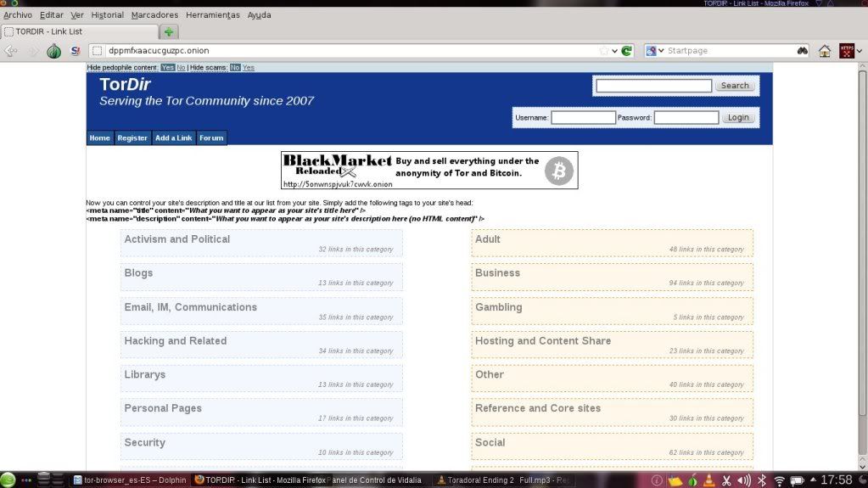Image resolution: width=868 pixels, height=488 pixels.
Task: Expand the HTTPS Everywhere dropdown arrow
Action: click(x=860, y=51)
